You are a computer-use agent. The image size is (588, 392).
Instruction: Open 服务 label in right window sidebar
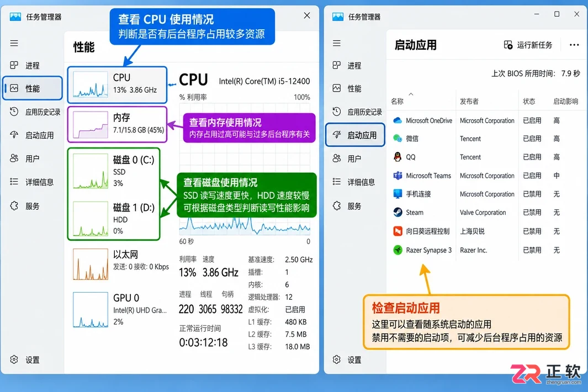coord(354,206)
